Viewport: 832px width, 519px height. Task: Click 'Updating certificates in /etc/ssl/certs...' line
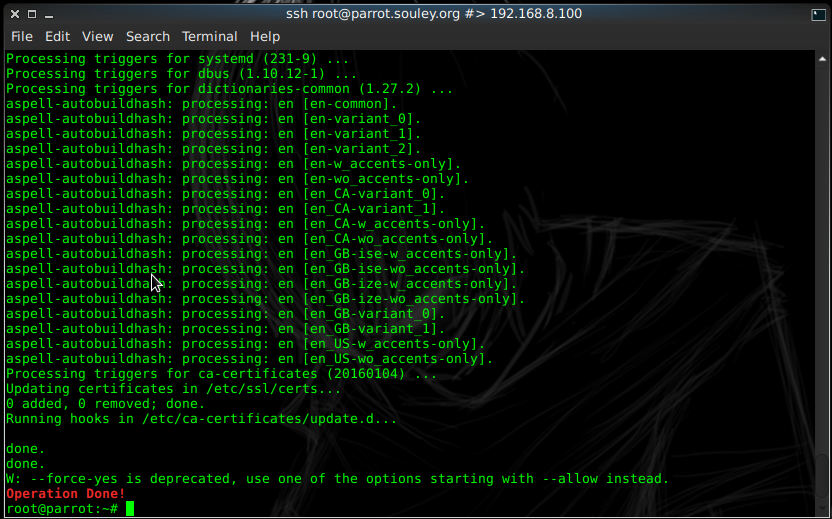click(x=174, y=388)
